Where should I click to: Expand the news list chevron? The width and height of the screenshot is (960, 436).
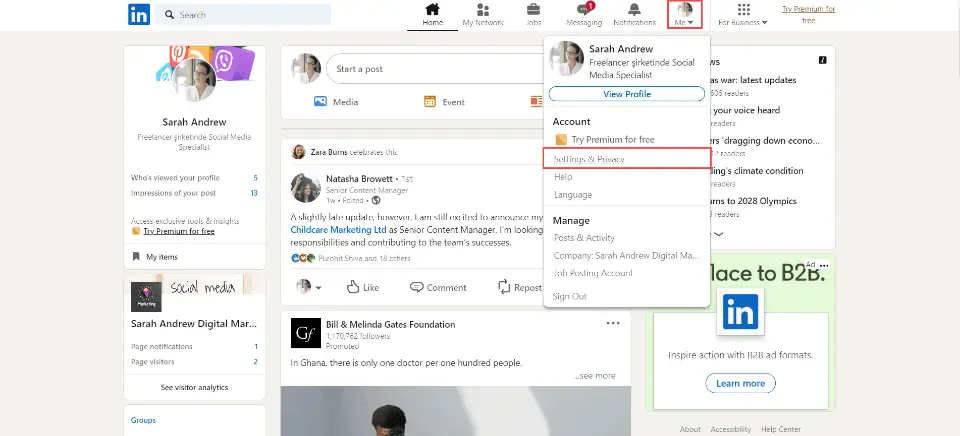719,234
